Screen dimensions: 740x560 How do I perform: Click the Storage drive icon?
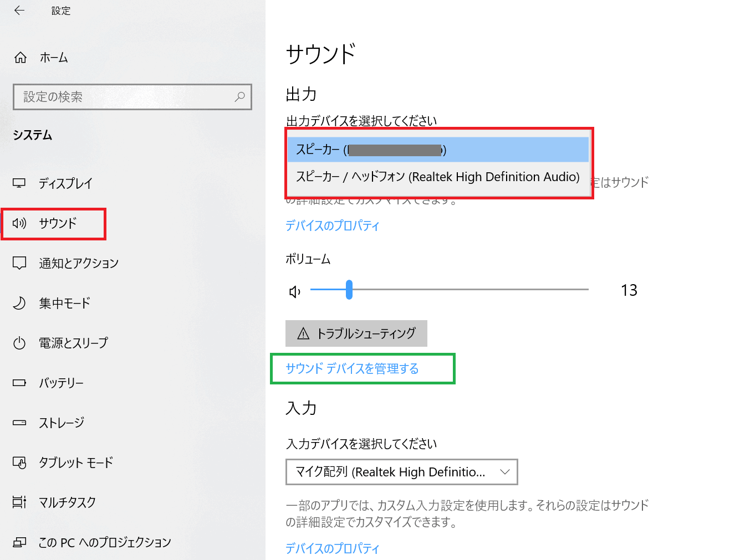pos(19,423)
